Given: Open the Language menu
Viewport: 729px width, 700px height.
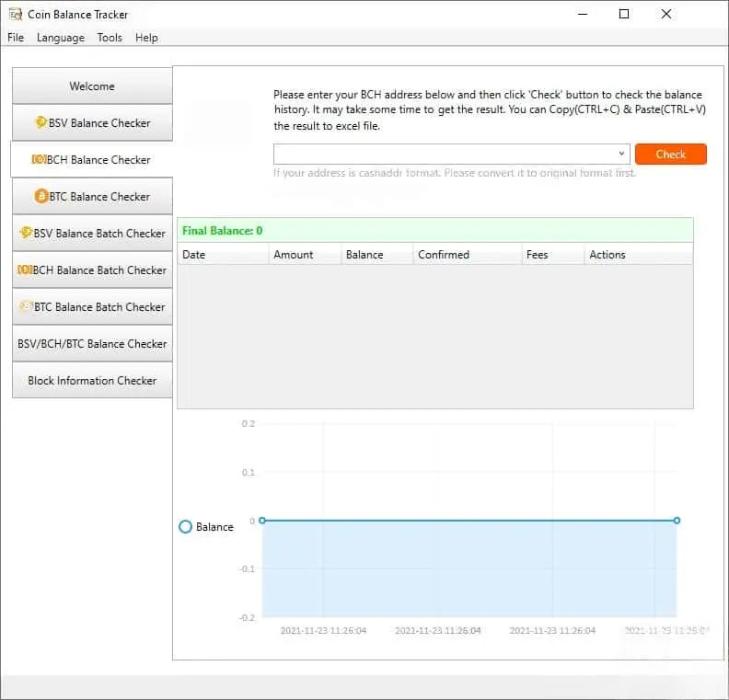Looking at the screenshot, I should click(x=61, y=38).
